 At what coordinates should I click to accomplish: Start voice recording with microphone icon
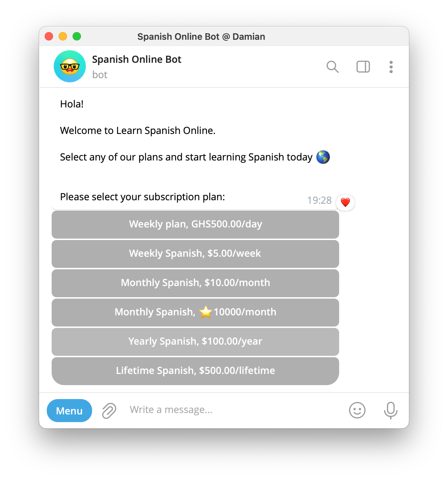click(x=391, y=410)
